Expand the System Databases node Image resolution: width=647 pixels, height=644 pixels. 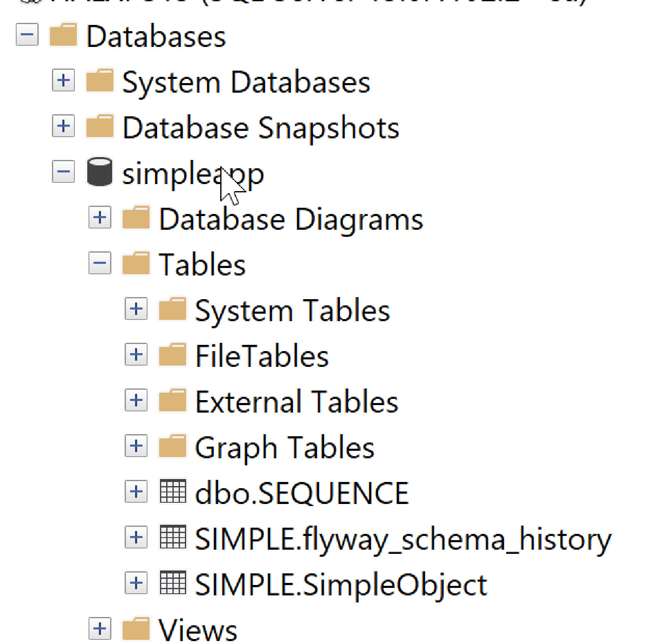[x=64, y=80]
